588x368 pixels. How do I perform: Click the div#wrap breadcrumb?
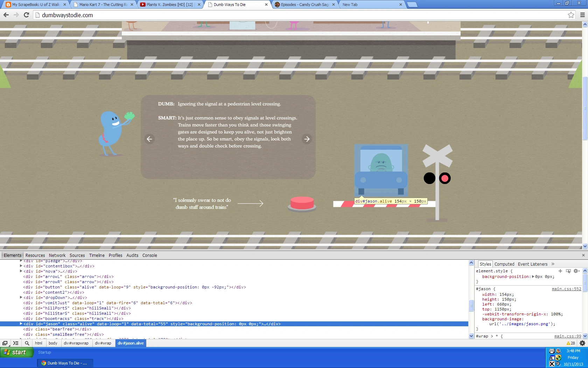click(x=103, y=343)
